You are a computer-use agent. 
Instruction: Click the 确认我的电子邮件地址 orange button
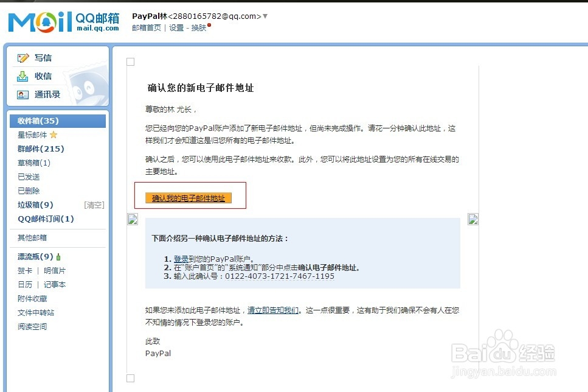[189, 198]
